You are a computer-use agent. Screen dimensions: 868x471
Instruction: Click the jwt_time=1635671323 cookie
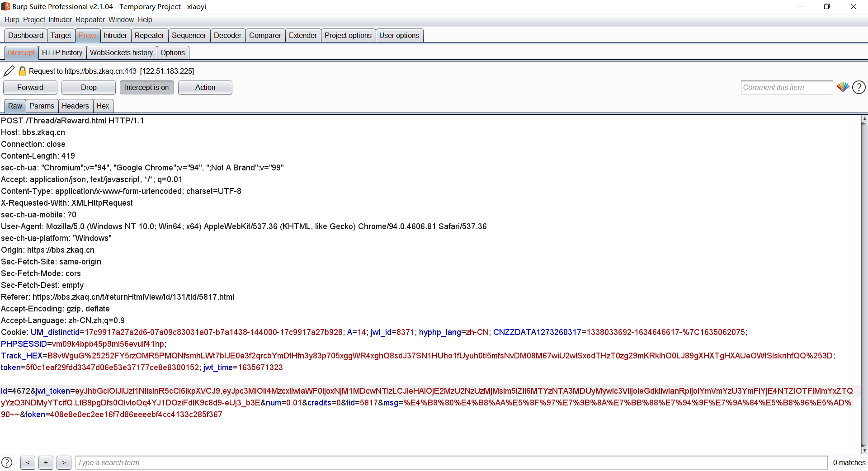[x=243, y=367]
